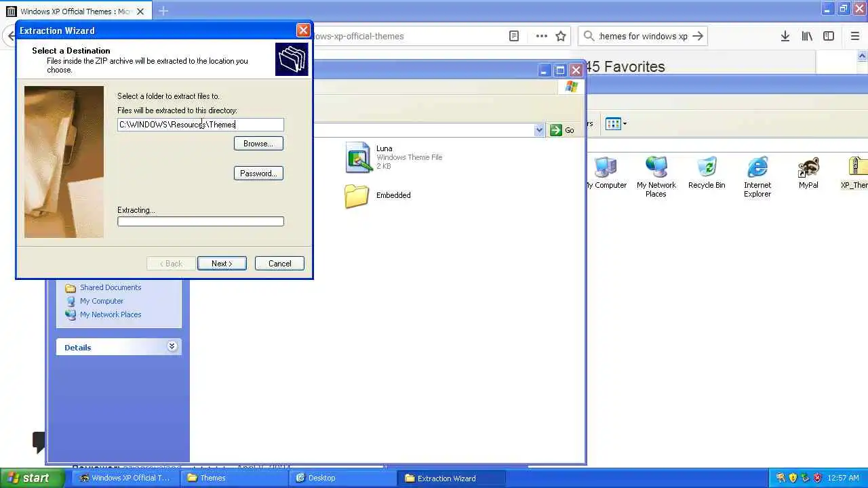
Task: Click the first tray icon left of the yellow shield
Action: [781, 478]
